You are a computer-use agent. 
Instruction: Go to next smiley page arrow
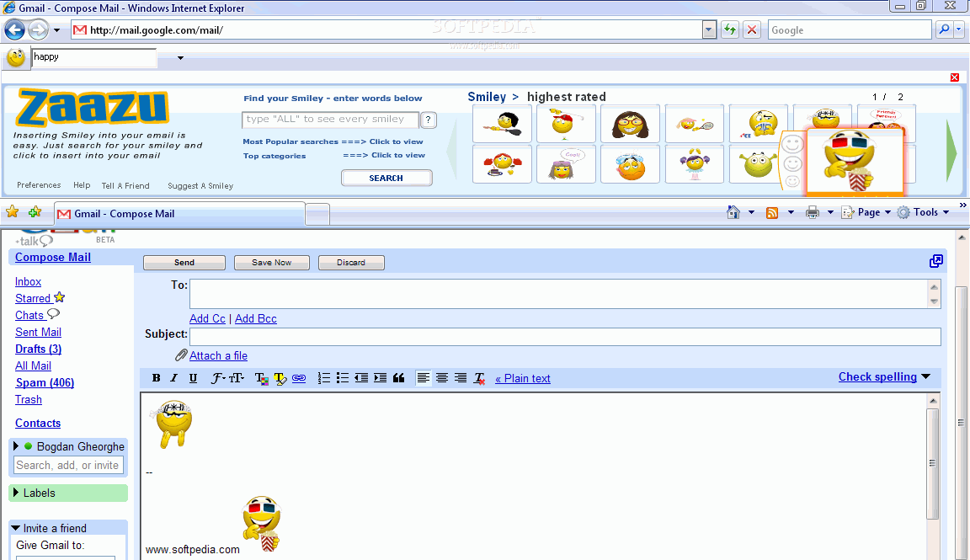pyautogui.click(x=951, y=151)
